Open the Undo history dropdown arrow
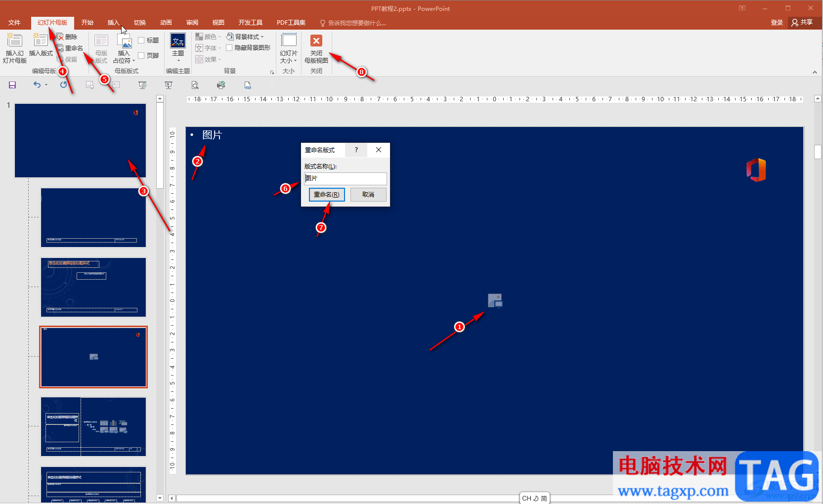The height and width of the screenshot is (504, 823). 46,85
